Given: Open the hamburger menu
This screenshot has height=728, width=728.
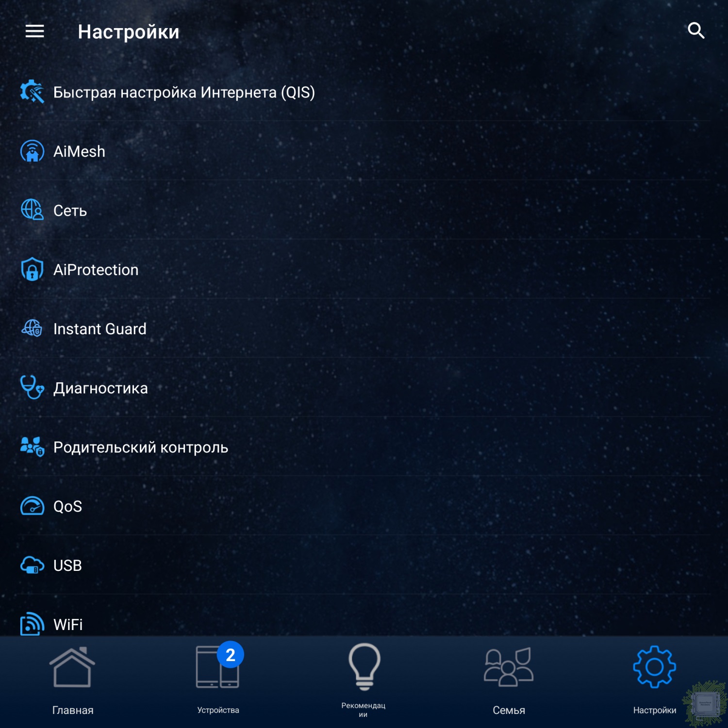Looking at the screenshot, I should 34,32.
